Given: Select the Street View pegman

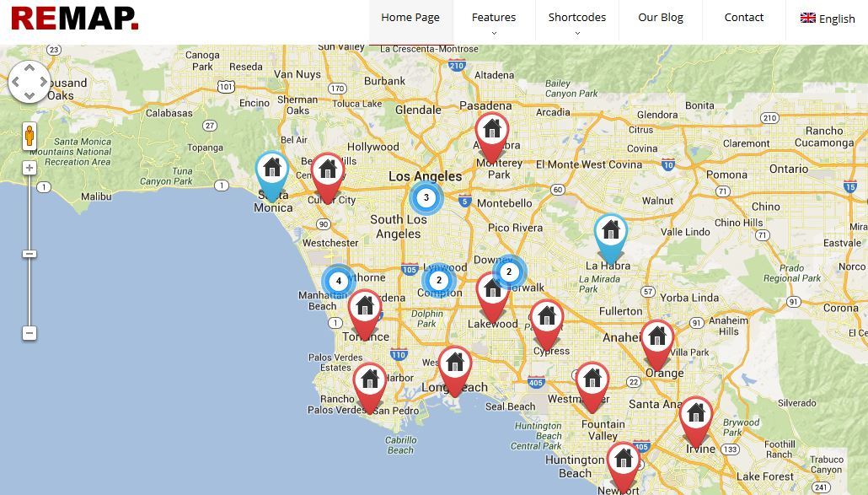Looking at the screenshot, I should [29, 136].
